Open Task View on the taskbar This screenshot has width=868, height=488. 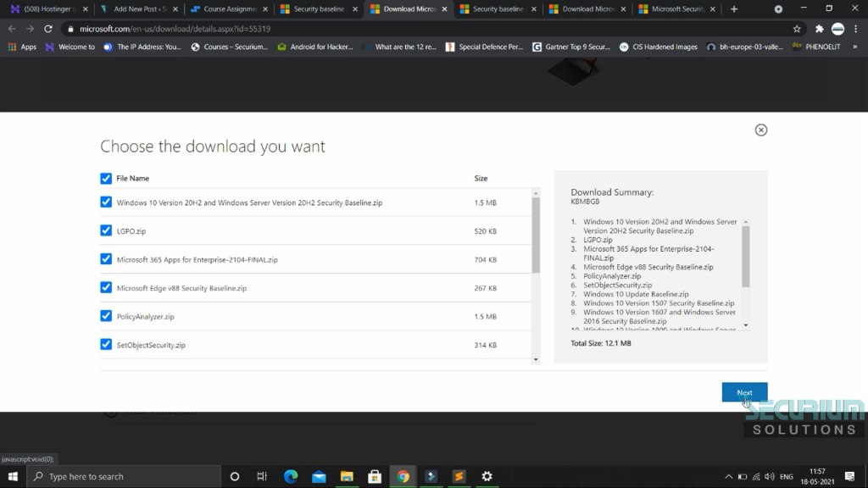(262, 476)
